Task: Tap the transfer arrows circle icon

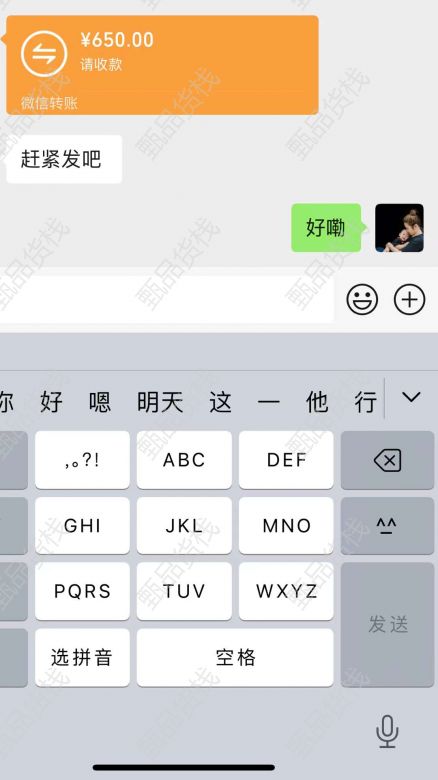Action: click(44, 54)
